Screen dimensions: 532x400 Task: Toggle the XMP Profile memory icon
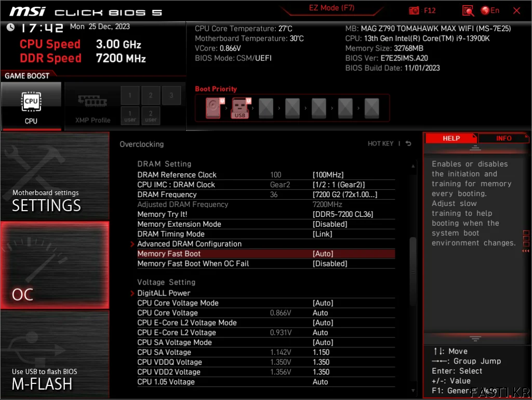[x=92, y=106]
